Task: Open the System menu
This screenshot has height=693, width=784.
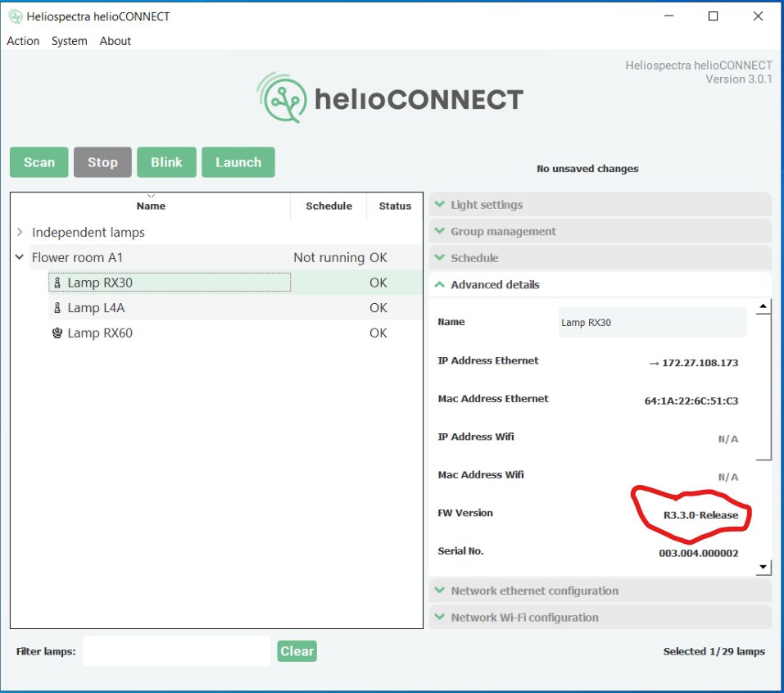Action: click(x=69, y=41)
